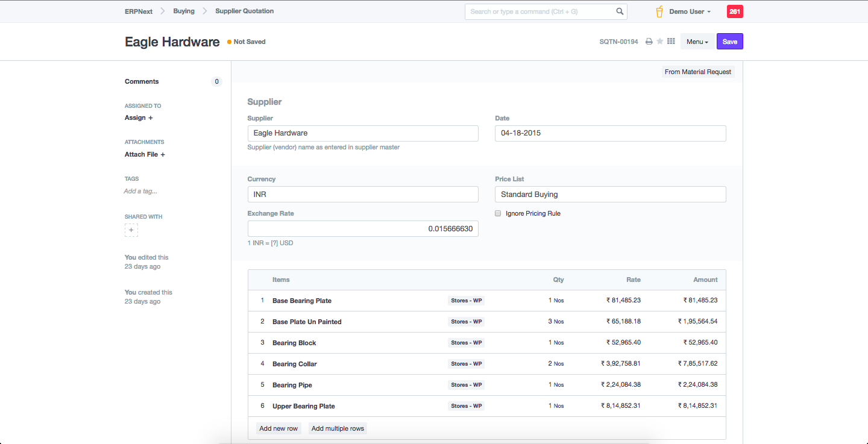The height and width of the screenshot is (444, 868).
Task: Open the Price List field selector
Action: (610, 195)
